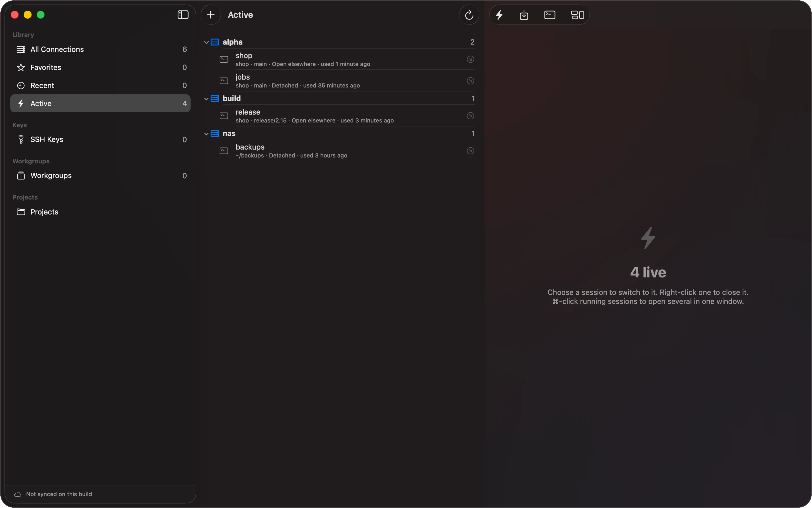Select the Active sidebar item

tap(100, 104)
